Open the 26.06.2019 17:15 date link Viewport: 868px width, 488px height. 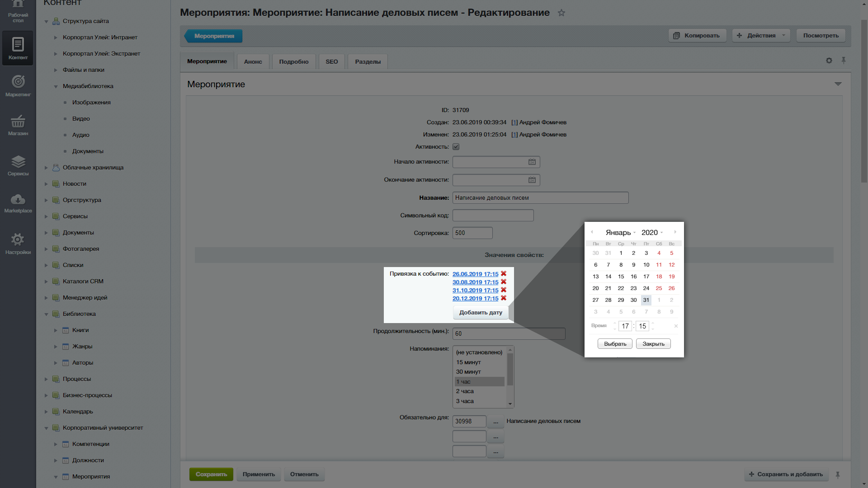click(475, 274)
